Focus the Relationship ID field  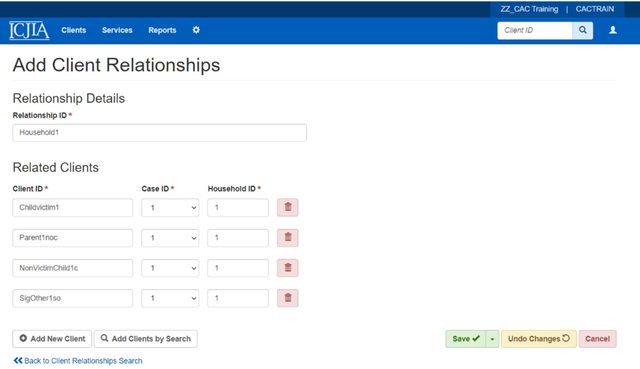coord(160,133)
